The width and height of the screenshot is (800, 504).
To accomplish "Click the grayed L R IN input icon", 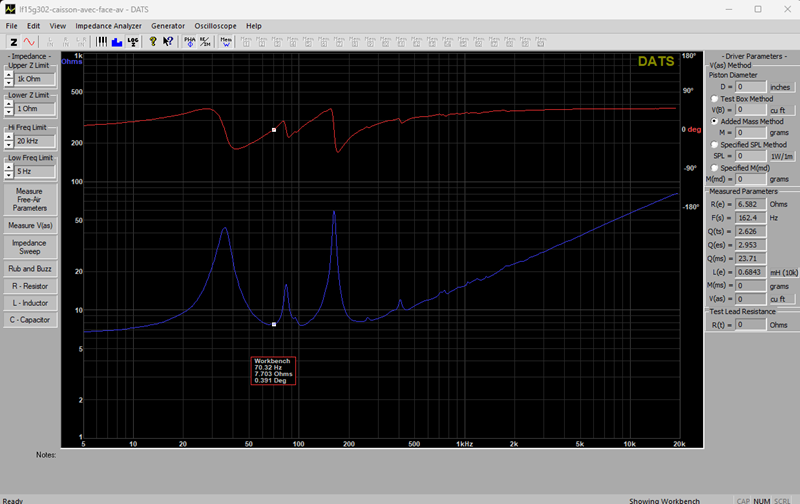I will tap(81, 42).
